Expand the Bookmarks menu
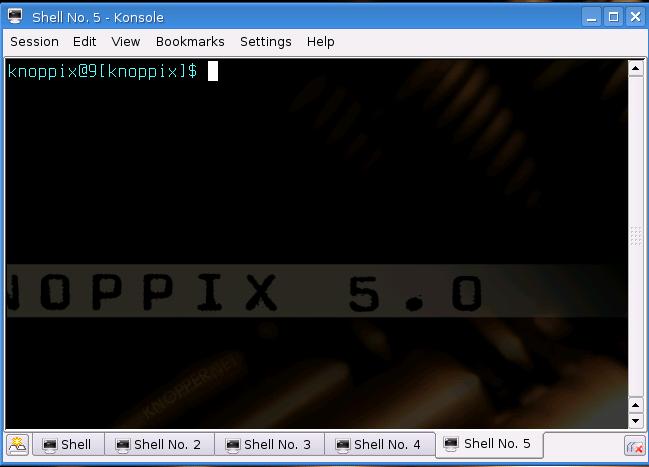This screenshot has height=467, width=649. click(190, 42)
